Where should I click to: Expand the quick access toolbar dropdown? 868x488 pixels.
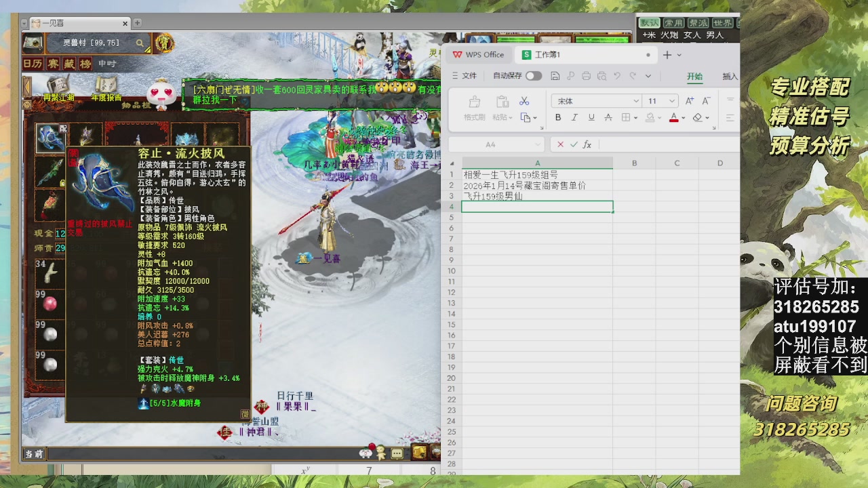[x=648, y=76]
